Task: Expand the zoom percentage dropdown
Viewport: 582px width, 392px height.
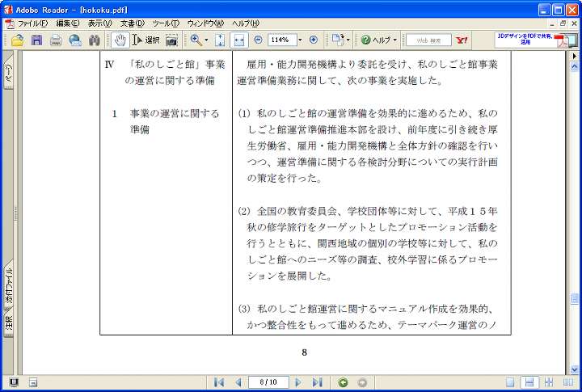Action: (x=300, y=40)
